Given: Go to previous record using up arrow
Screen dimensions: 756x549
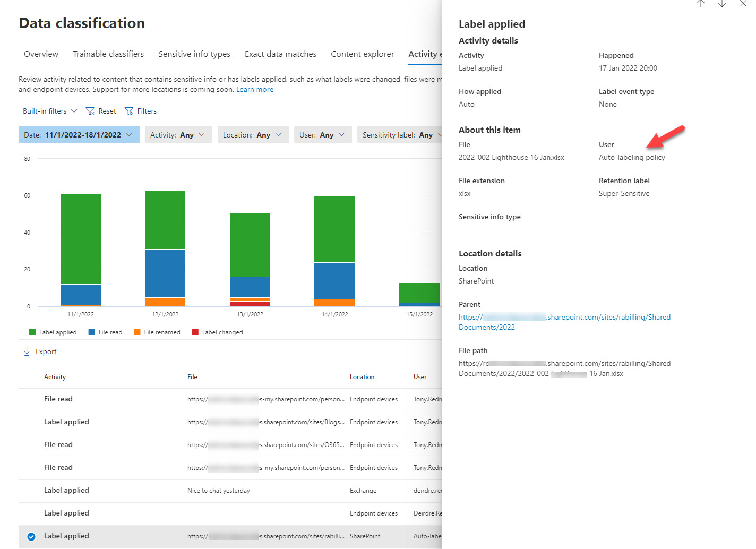Looking at the screenshot, I should pyautogui.click(x=700, y=4).
